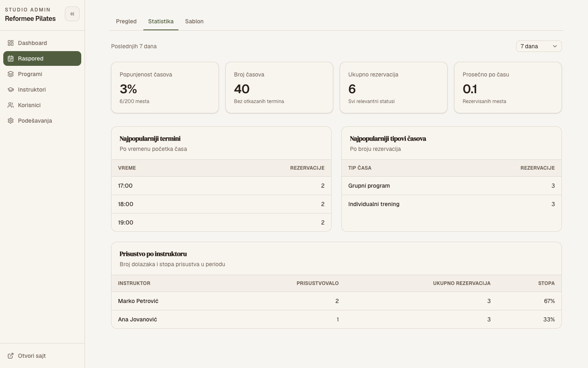Click the Programi layers icon
The height and width of the screenshot is (368, 588).
pos(11,74)
